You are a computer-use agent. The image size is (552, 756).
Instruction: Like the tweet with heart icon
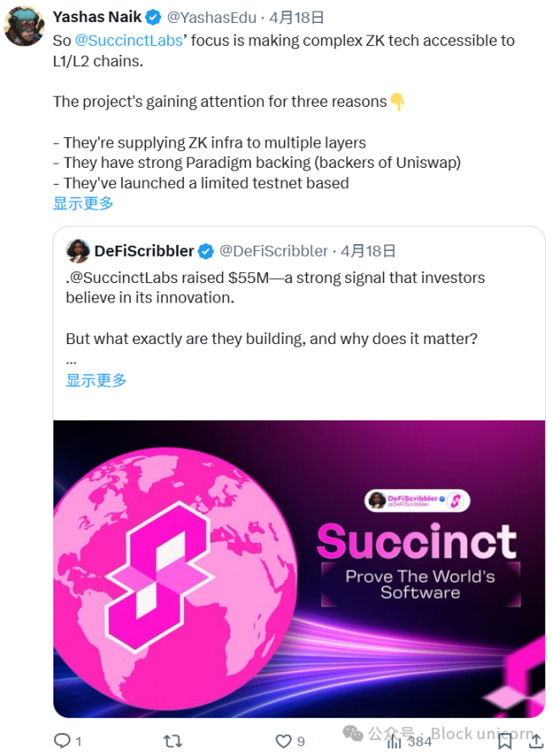282,741
